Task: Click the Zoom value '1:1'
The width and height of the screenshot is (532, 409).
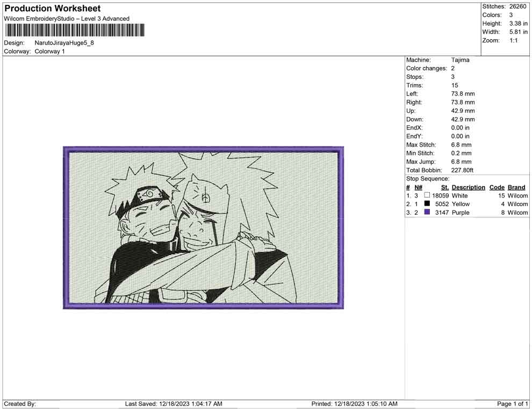Action: tap(513, 40)
